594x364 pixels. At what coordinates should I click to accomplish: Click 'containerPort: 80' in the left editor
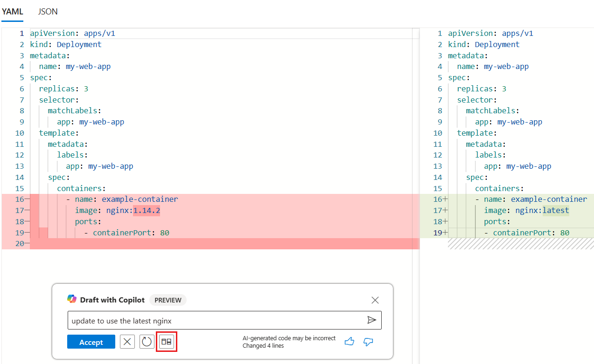tap(131, 233)
